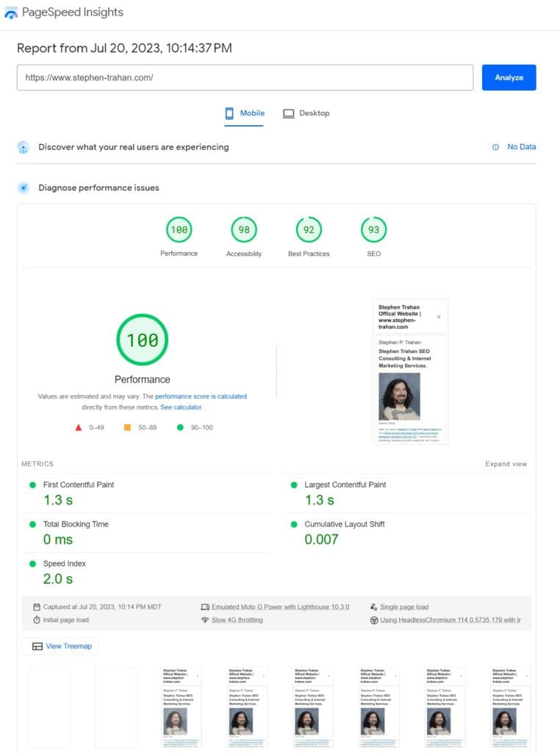
Task: Click the 100 Performance gauge at top
Action: (x=179, y=229)
